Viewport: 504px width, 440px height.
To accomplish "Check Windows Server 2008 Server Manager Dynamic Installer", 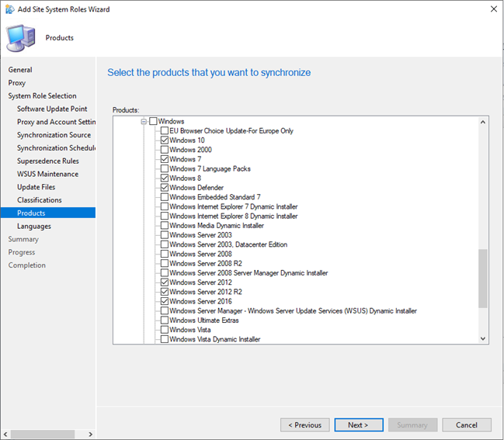I will 165,273.
